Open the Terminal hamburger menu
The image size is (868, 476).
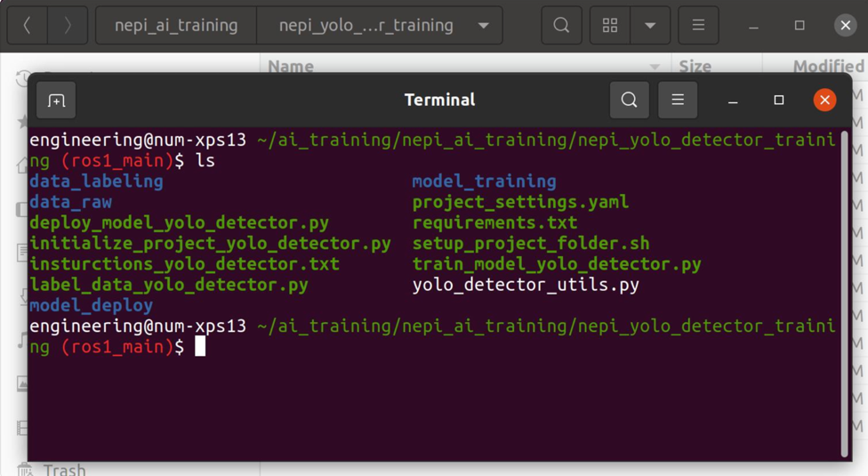[678, 101]
